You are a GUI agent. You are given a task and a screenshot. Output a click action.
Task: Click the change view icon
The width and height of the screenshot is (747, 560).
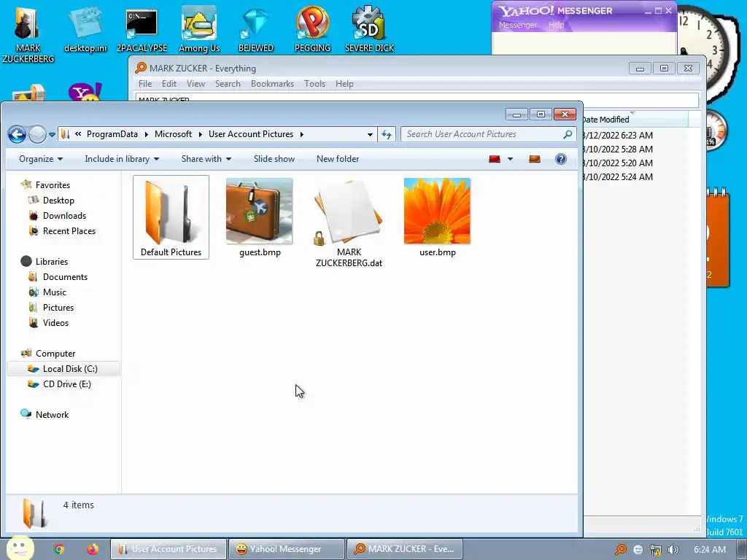495,159
